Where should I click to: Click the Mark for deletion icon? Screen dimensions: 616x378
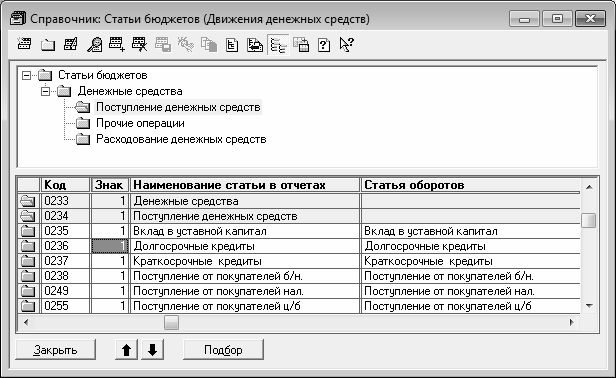pyautogui.click(x=140, y=44)
